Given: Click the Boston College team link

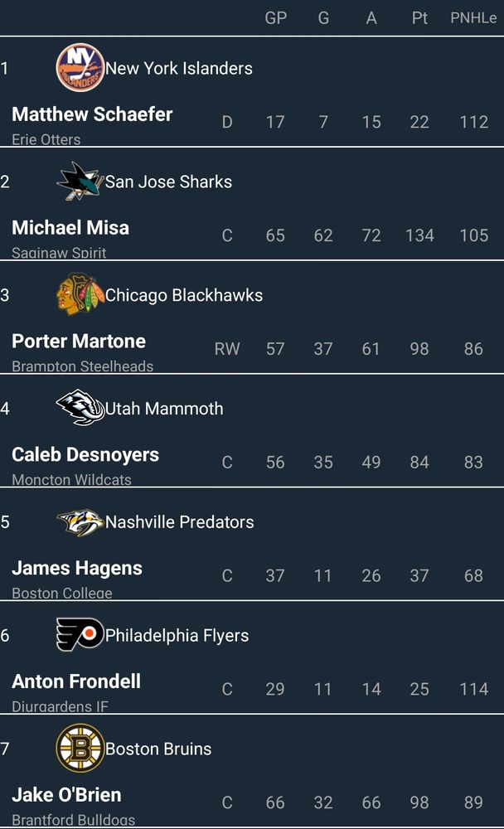Looking at the screenshot, I should point(62,594).
